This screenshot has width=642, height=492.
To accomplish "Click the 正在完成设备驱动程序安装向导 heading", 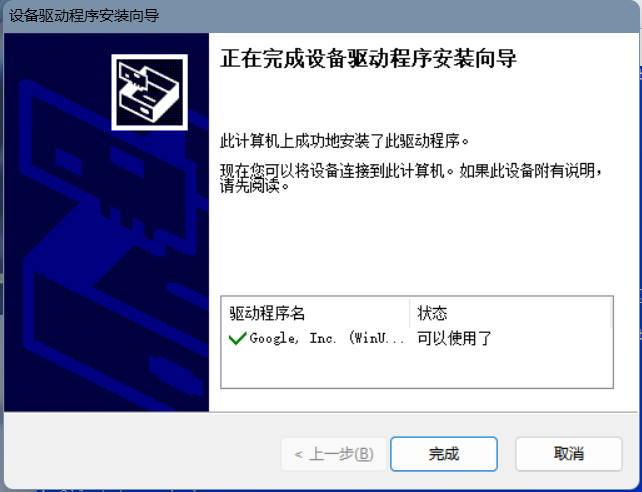I will pyautogui.click(x=368, y=59).
